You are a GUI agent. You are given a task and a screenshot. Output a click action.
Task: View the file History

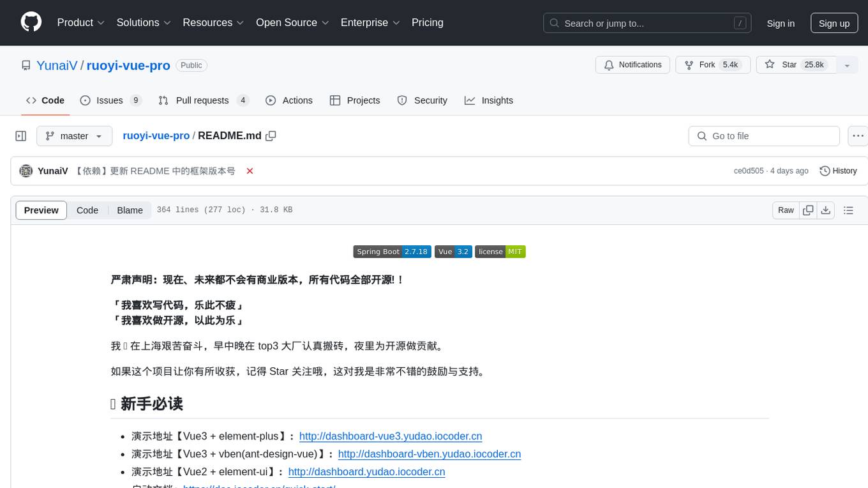[x=838, y=171]
